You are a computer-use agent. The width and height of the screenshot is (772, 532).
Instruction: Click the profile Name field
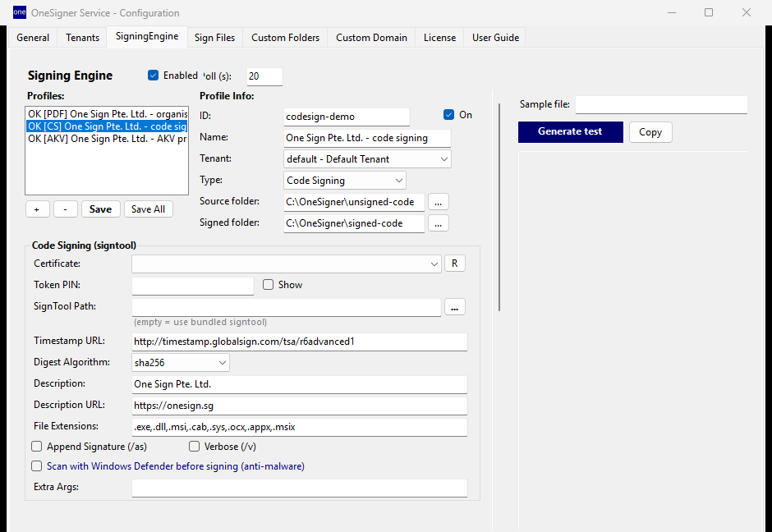[367, 138]
